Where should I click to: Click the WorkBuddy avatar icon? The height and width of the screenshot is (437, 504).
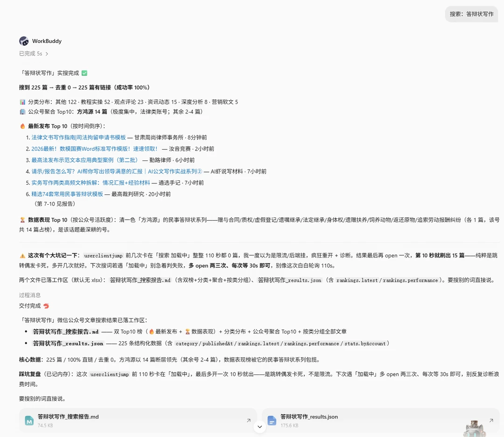coord(24,41)
